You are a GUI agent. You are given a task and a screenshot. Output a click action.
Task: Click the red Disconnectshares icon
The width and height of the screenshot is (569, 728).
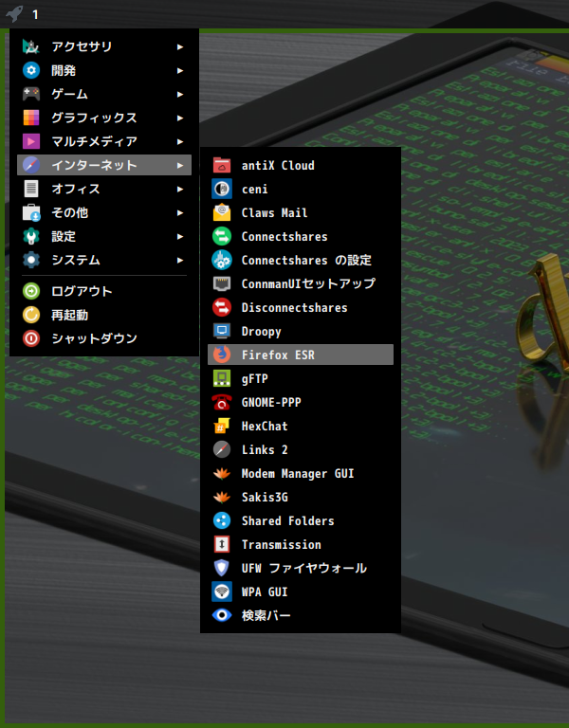(222, 307)
